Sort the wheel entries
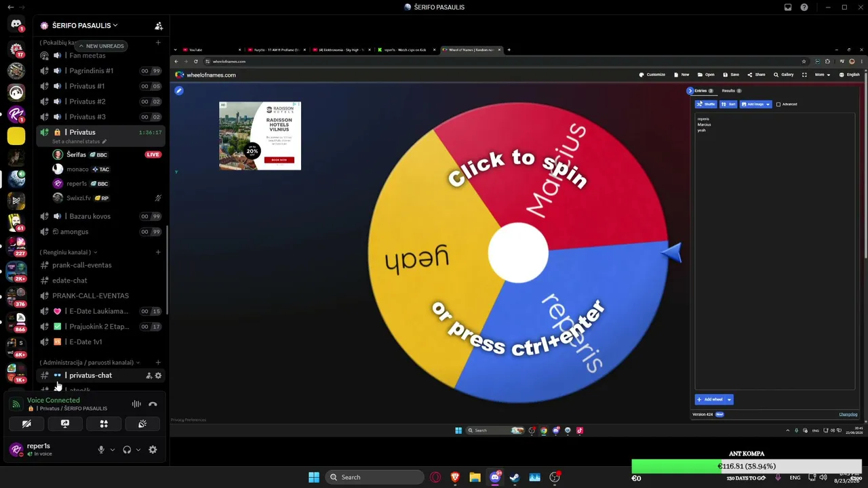This screenshot has width=868, height=488. 728,104
